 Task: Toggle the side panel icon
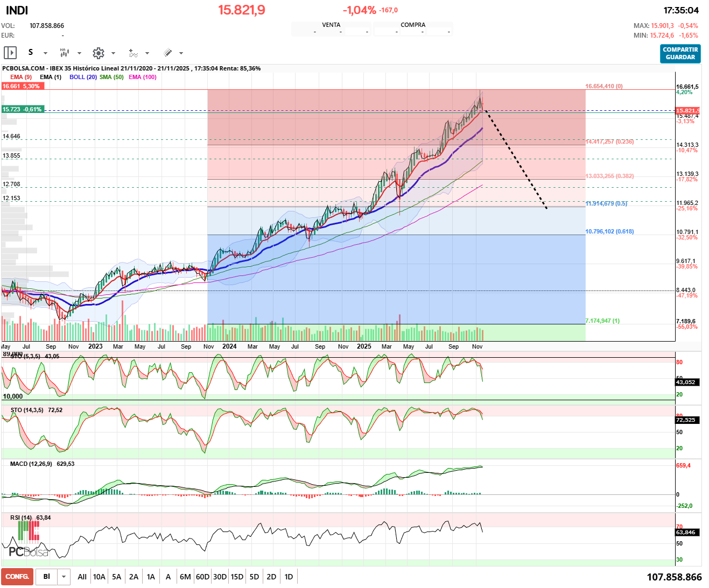pos(10,53)
